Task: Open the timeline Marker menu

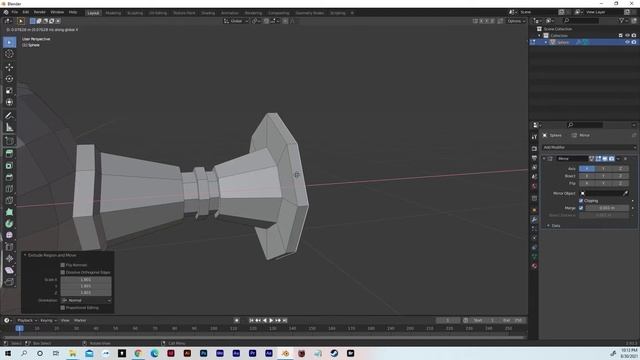Action: click(80, 320)
